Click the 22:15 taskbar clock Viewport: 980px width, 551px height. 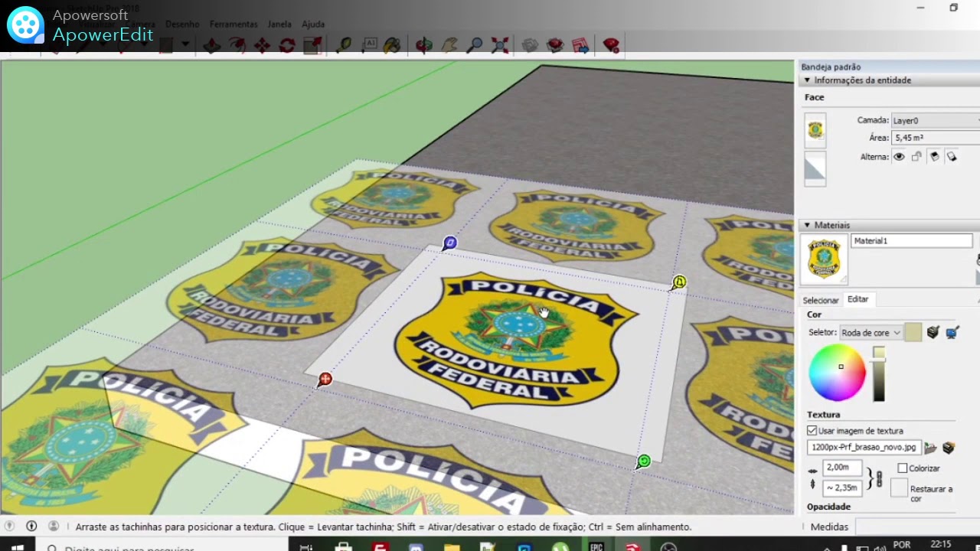click(x=941, y=545)
